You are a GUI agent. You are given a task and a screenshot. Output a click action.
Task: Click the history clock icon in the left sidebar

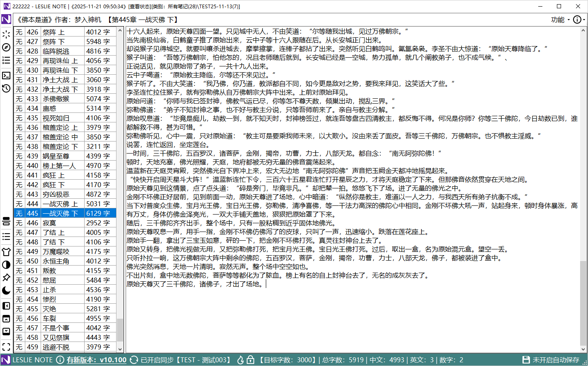click(x=6, y=88)
